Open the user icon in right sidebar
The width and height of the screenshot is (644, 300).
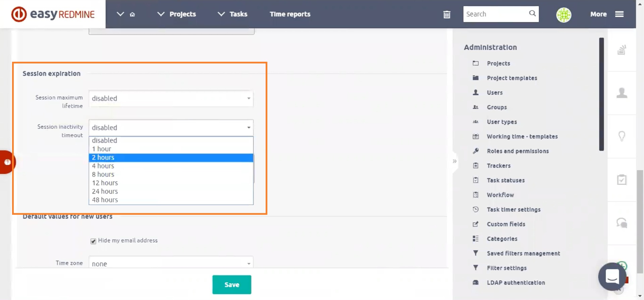(x=622, y=93)
